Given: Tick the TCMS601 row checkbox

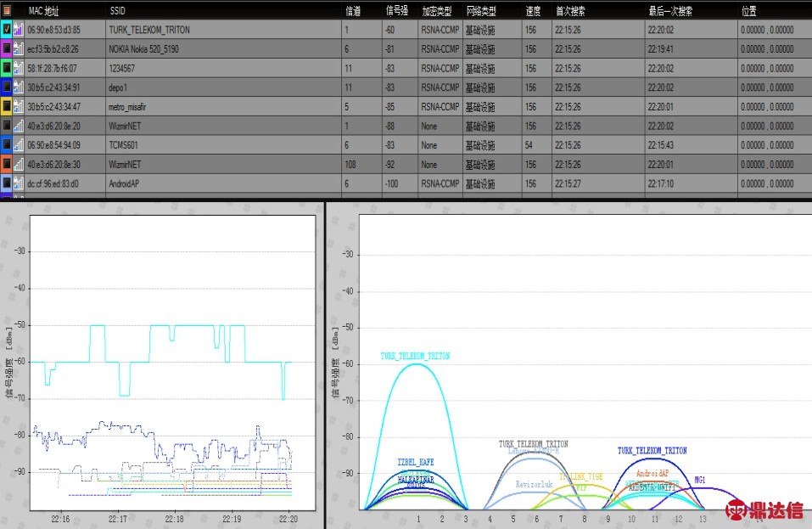Looking at the screenshot, I should pyautogui.click(x=7, y=144).
